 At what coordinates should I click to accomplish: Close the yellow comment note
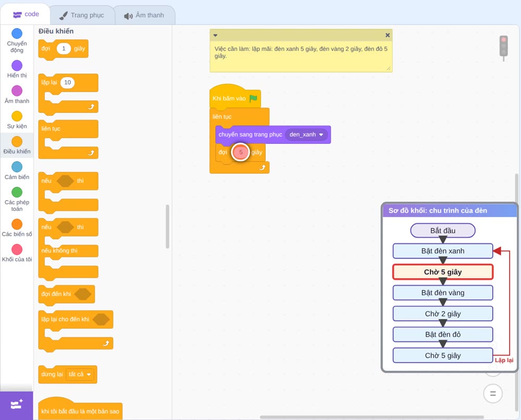(388, 35)
